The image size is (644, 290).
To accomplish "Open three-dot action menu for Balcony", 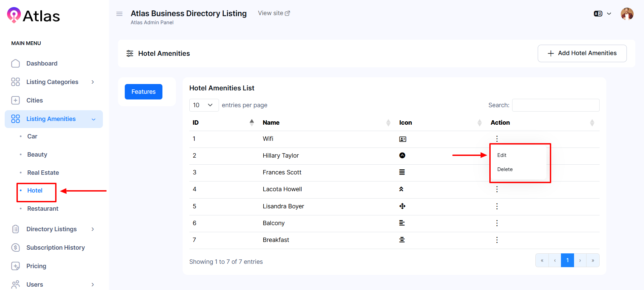I will coord(497,223).
